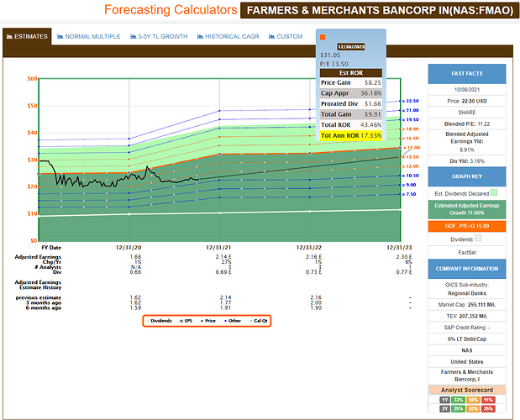Click the 1Y scorecard badge
The width and height of the screenshot is (520, 420).
pos(444,400)
